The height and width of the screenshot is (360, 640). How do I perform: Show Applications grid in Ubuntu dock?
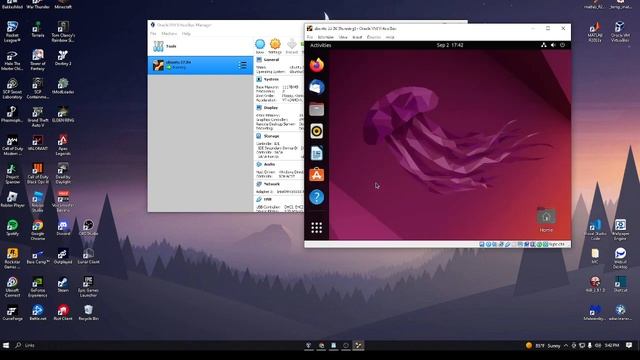click(x=316, y=227)
